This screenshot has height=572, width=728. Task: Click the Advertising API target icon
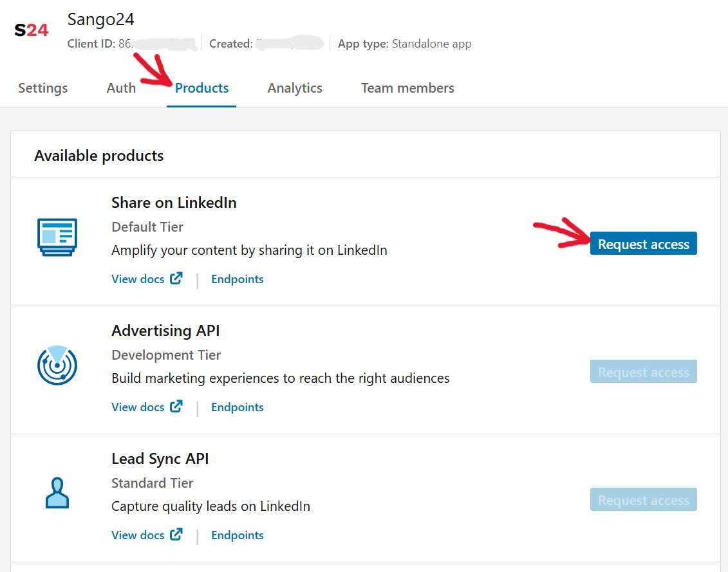click(57, 365)
